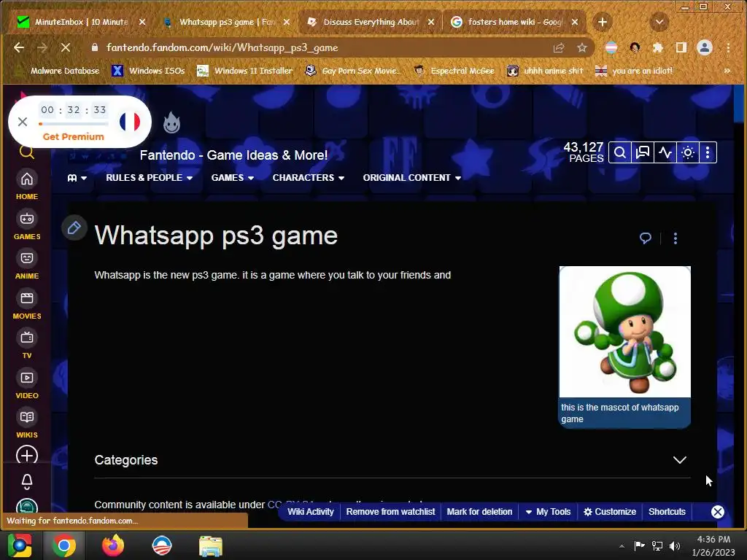Screen dimensions: 747x560
Task: Open the green Toad mascot image
Action: coord(624,332)
